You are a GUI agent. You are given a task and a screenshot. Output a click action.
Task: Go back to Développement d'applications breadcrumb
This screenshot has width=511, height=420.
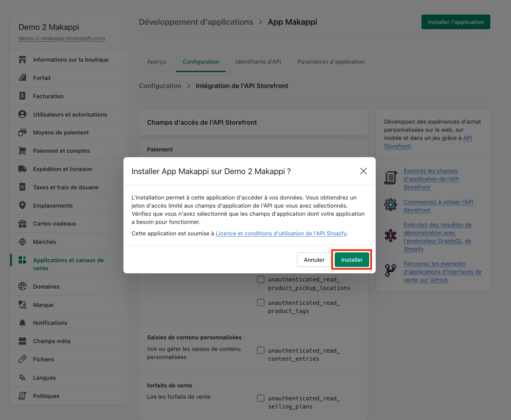(196, 22)
